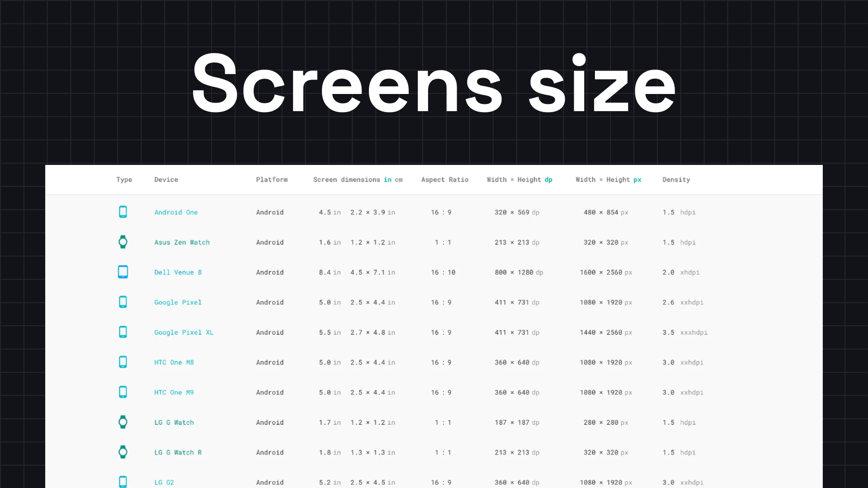
Task: Switch screen dimensions unit to cm
Action: tap(398, 180)
